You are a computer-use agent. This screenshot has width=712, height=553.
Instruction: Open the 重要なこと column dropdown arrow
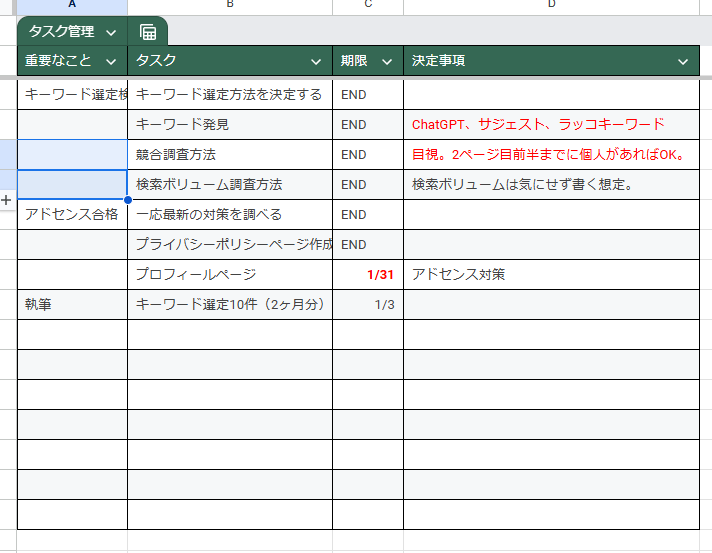click(111, 61)
